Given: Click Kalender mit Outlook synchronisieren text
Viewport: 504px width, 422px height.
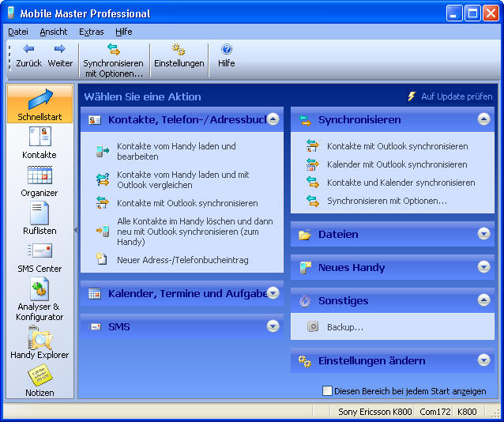Looking at the screenshot, I should 397,164.
